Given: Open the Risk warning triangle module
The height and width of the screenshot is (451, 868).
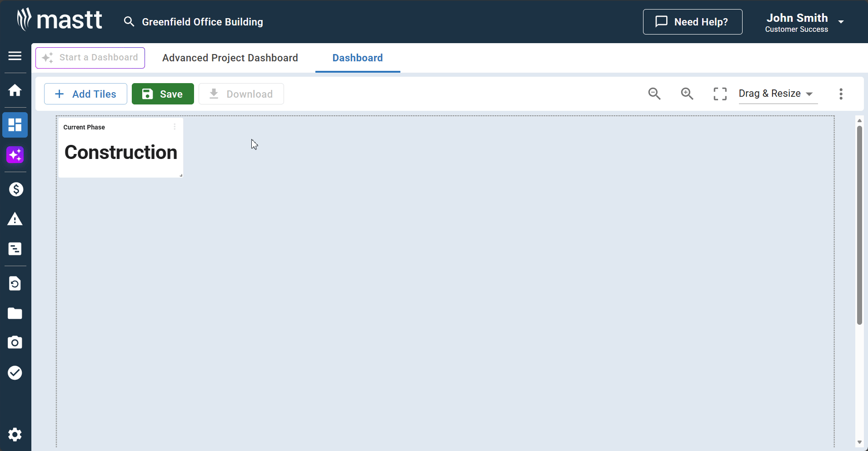Looking at the screenshot, I should click(15, 219).
